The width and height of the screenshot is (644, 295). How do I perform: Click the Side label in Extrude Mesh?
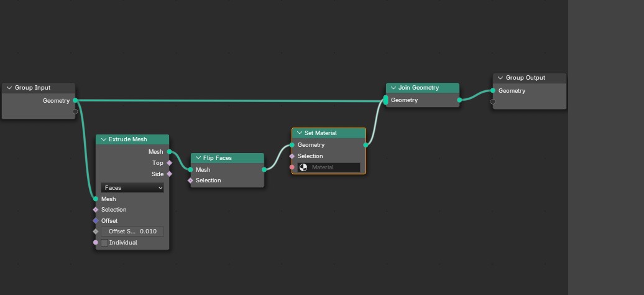click(x=157, y=174)
